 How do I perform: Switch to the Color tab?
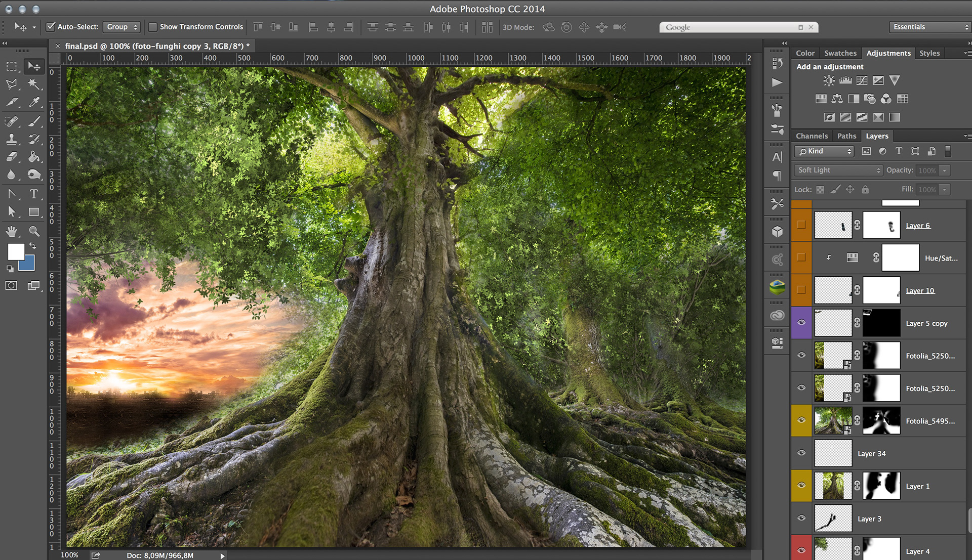pyautogui.click(x=805, y=53)
